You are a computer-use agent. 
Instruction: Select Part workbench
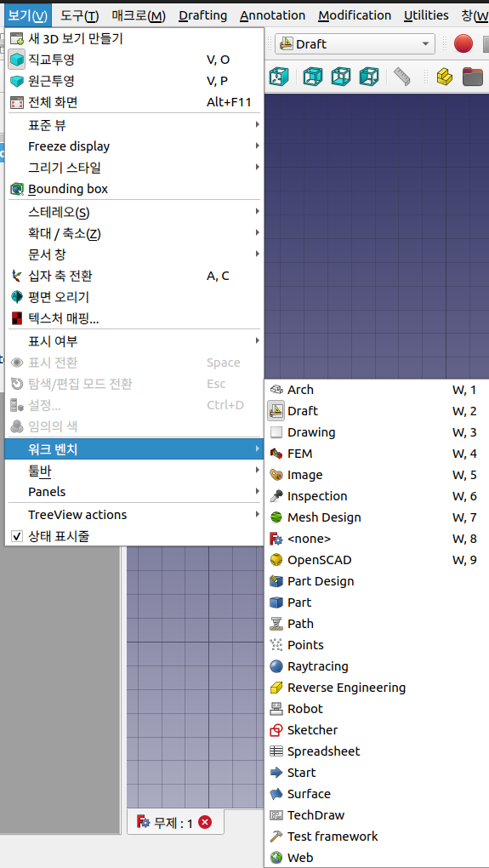tap(376, 602)
